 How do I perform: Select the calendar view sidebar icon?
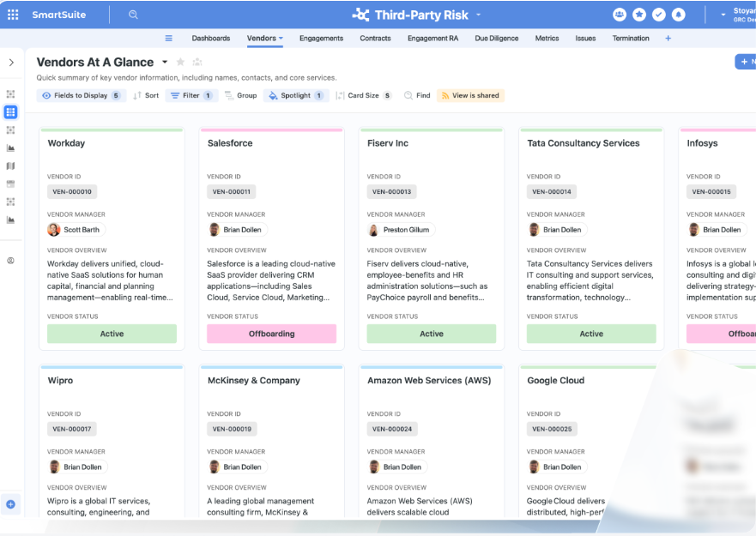point(10,184)
